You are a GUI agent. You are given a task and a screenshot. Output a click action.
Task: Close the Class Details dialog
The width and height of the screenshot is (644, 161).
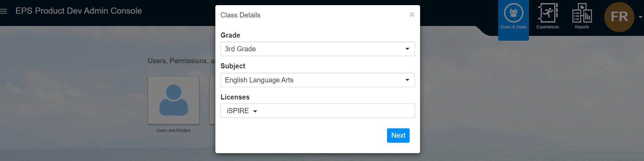coord(412,14)
